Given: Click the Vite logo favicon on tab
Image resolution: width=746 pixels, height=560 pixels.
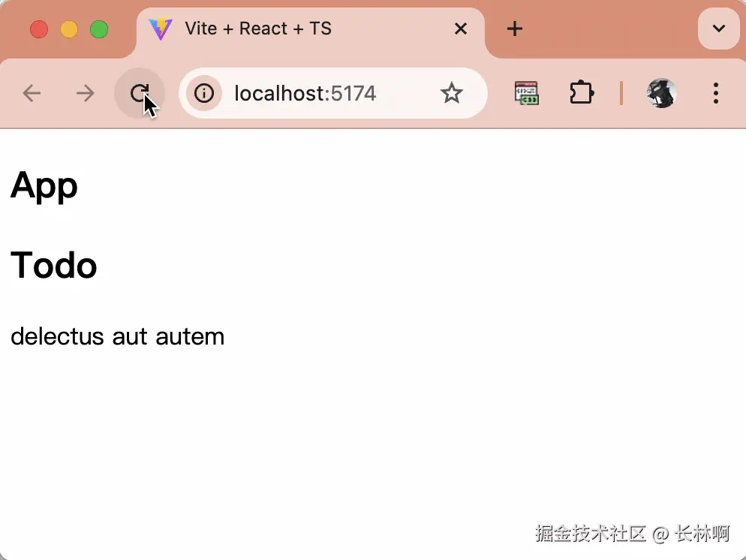Looking at the screenshot, I should coord(161,29).
